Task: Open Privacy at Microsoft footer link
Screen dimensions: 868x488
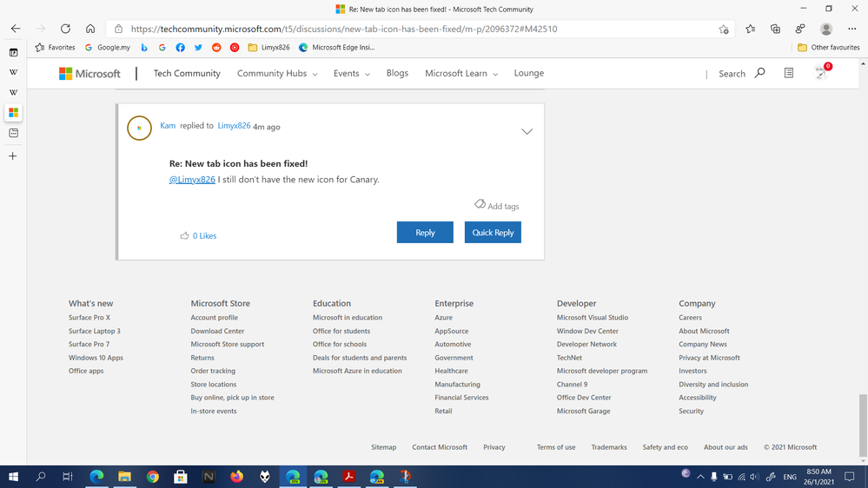Action: pyautogui.click(x=709, y=358)
